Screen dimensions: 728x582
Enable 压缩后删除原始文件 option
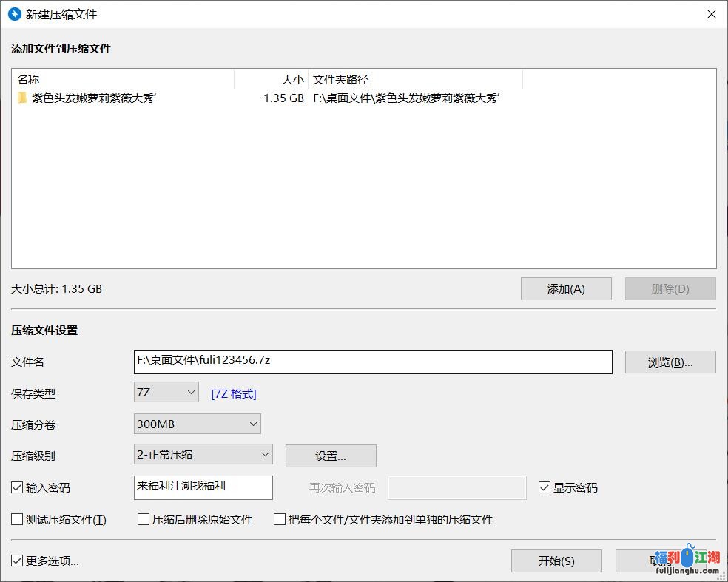144,519
